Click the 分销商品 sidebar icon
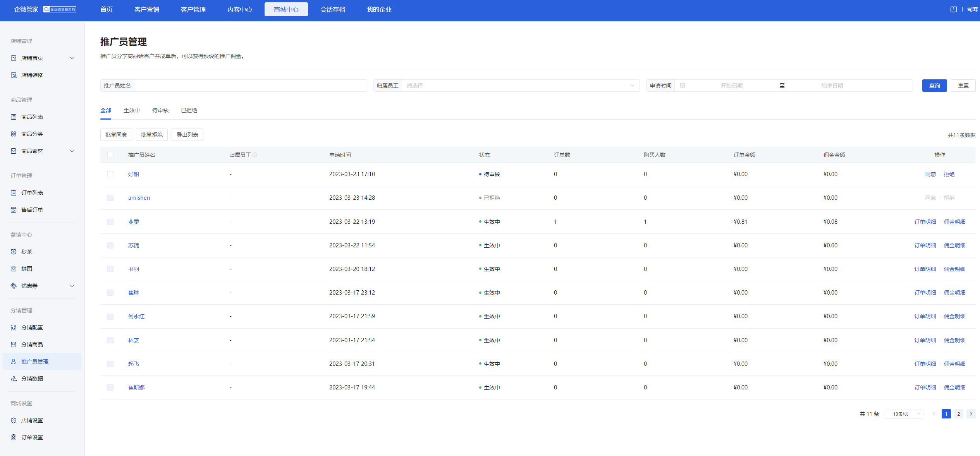The image size is (980, 456). pos(14,345)
